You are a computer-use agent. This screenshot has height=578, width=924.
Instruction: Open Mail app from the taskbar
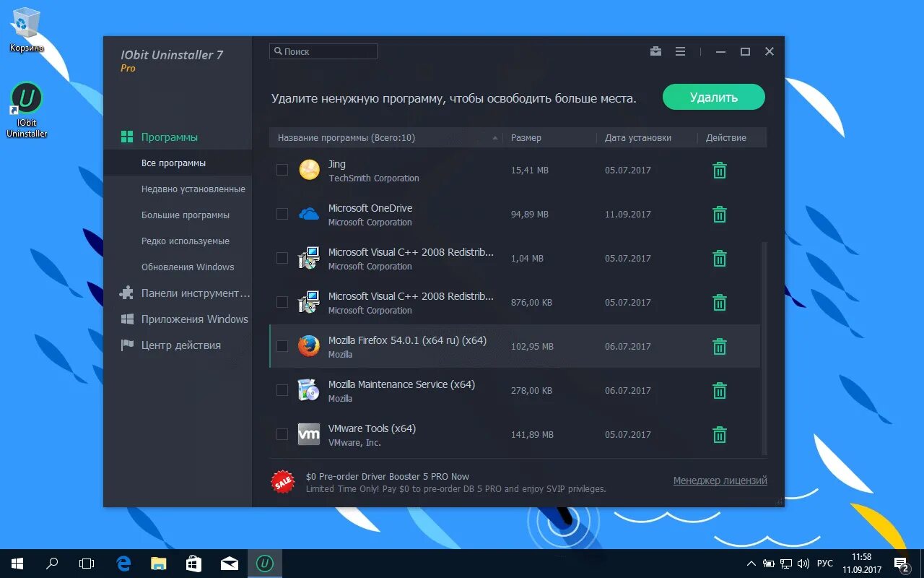(230, 564)
